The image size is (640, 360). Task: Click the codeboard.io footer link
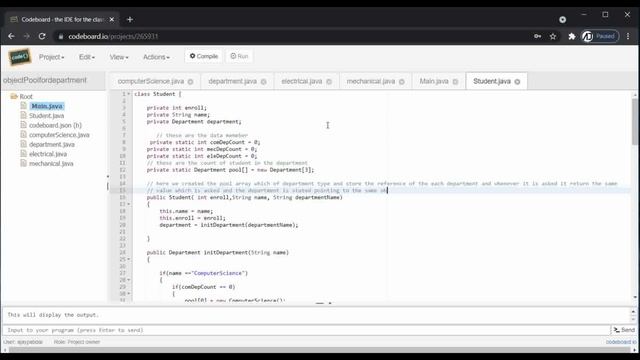point(621,342)
